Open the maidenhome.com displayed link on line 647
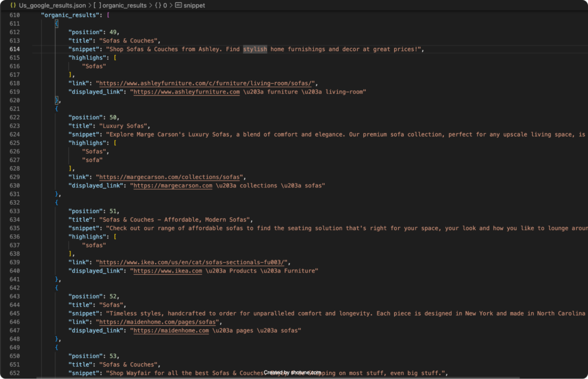 (171, 331)
